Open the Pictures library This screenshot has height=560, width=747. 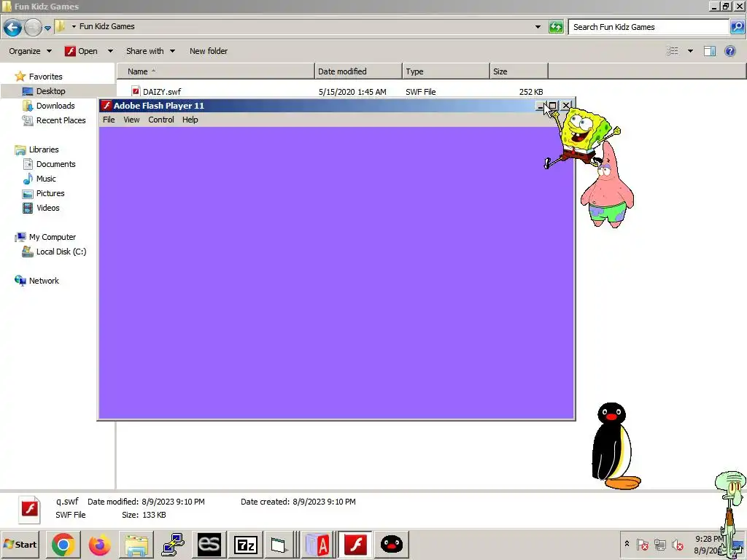click(x=50, y=193)
